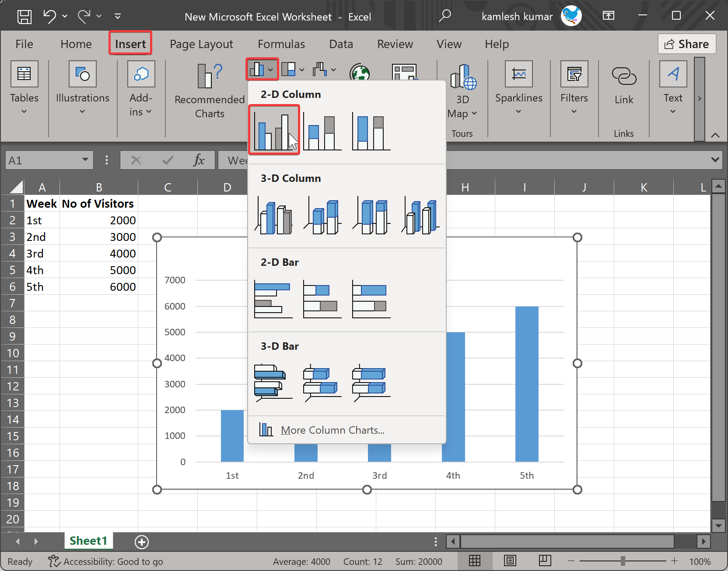Screen dimensions: 728x571
Task: Choose the 100% Stacked Column 2-D chart
Action: tap(371, 132)
